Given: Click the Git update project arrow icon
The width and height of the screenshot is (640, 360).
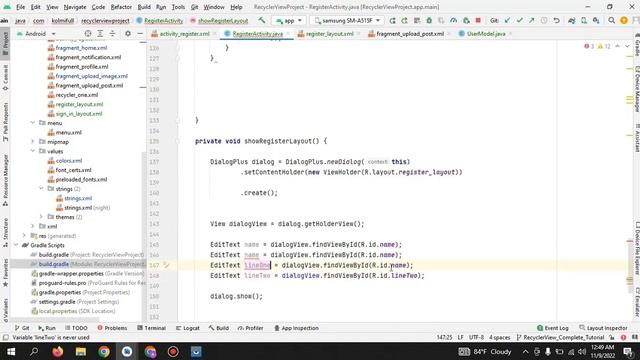Looking at the screenshot, I should [507, 20].
